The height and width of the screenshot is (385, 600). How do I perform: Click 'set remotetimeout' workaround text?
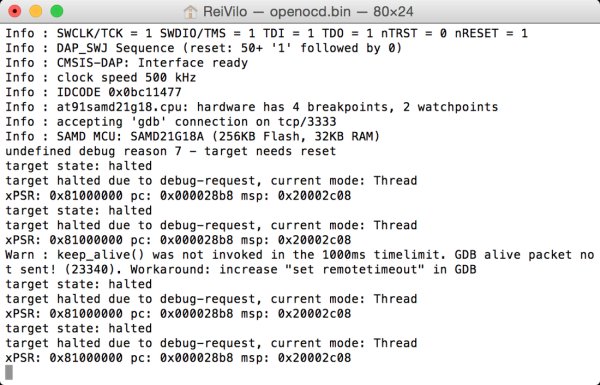[354, 269]
